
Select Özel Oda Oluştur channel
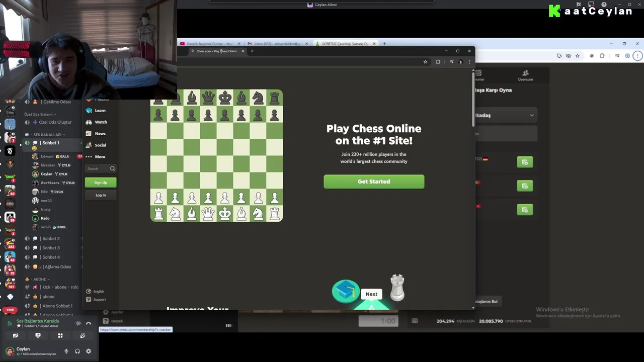coord(52,122)
